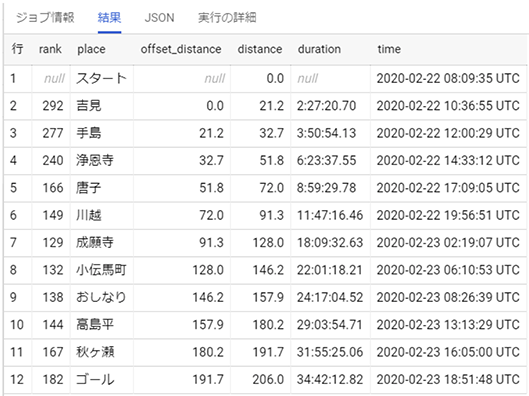This screenshot has width=529, height=396.
Task: Select the place cell 成願寺
Action: pyautogui.click(x=95, y=243)
